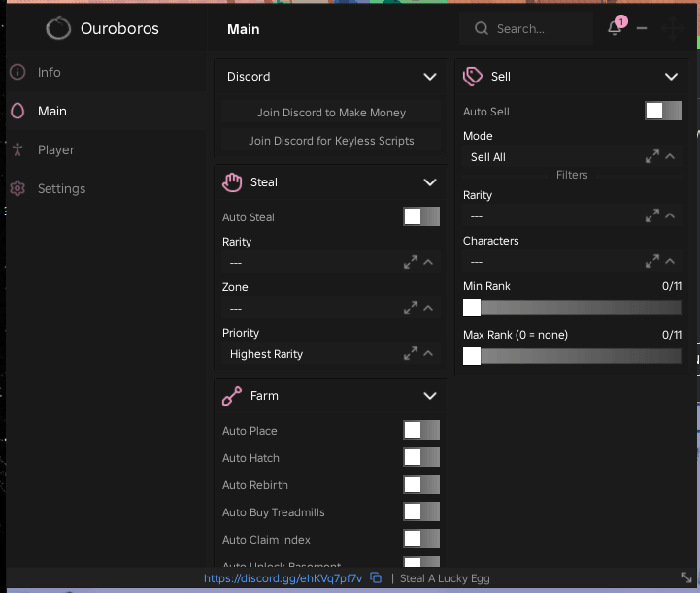Collapse the Farm section chevron
700x593 pixels.
[430, 396]
